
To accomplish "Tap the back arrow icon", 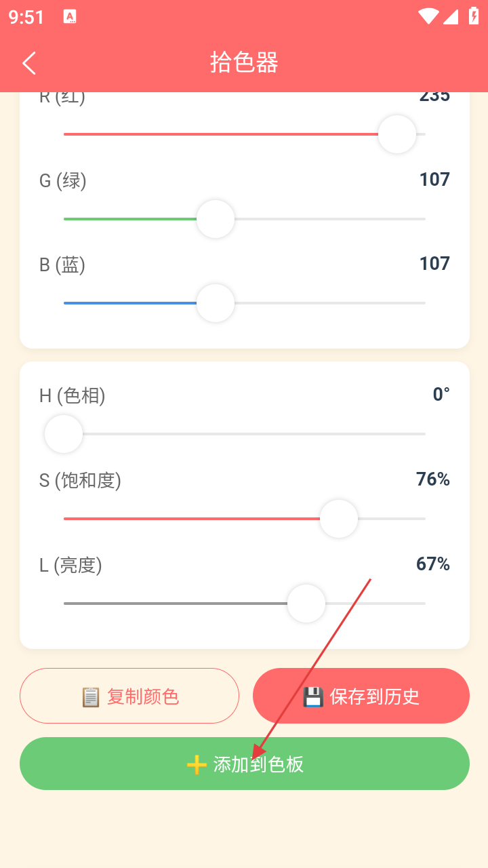I will [x=29, y=63].
